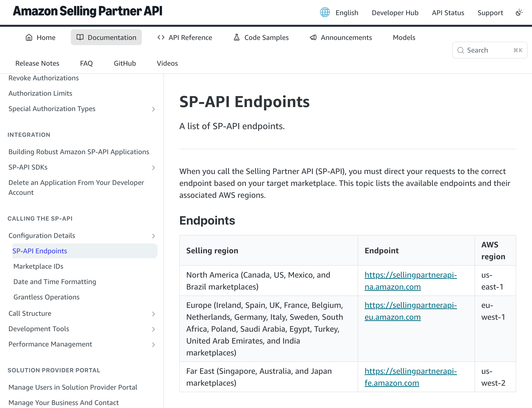Open Building Robust Amazon SP-API Applications
Viewport: 532px width, 408px height.
point(79,152)
